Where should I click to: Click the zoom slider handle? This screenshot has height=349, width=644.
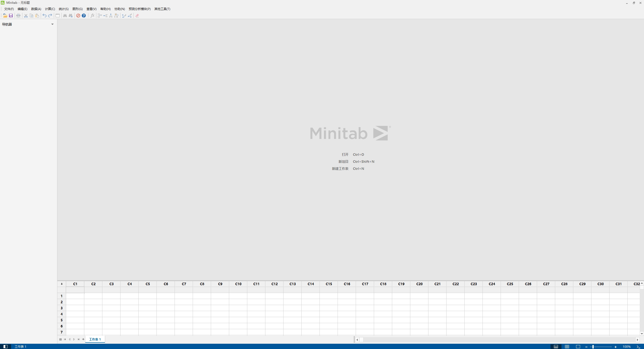(x=593, y=347)
